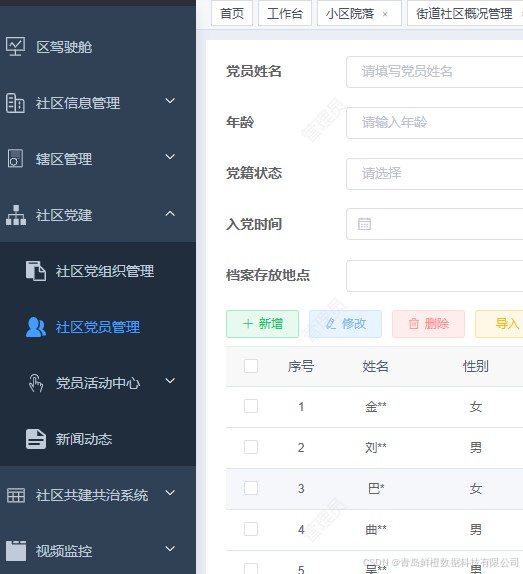
Task: Check the row for 巴*
Action: 251,488
